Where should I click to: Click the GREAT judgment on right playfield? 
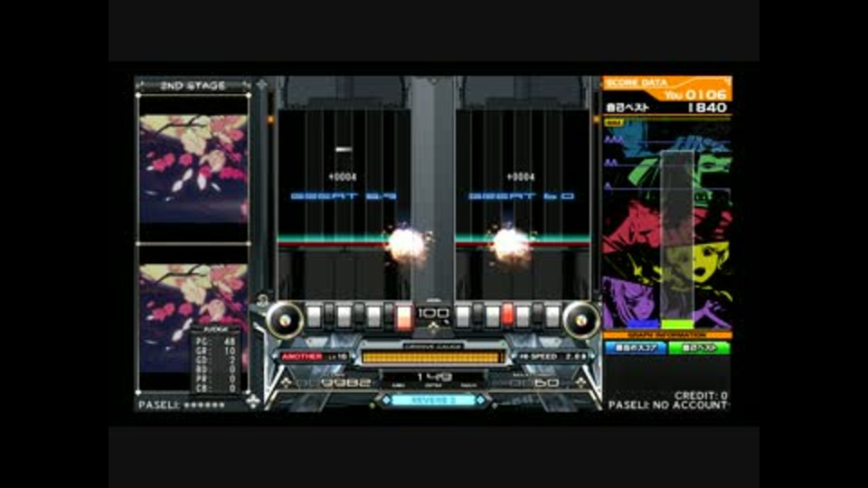[521, 196]
